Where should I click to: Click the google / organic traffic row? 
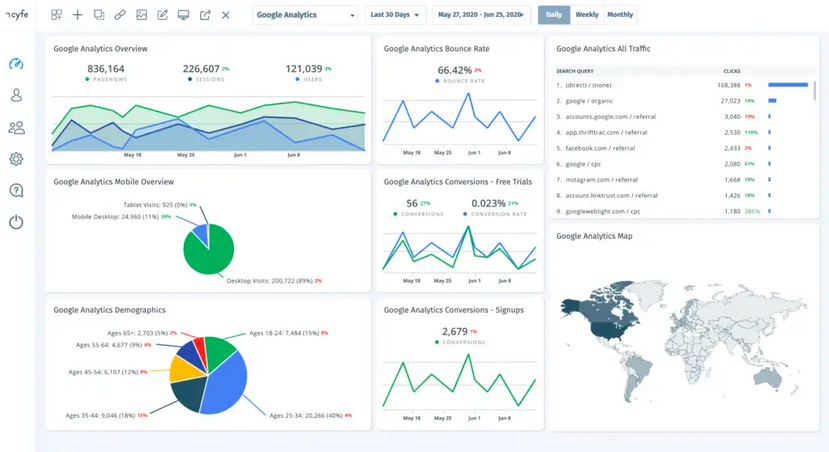point(682,101)
